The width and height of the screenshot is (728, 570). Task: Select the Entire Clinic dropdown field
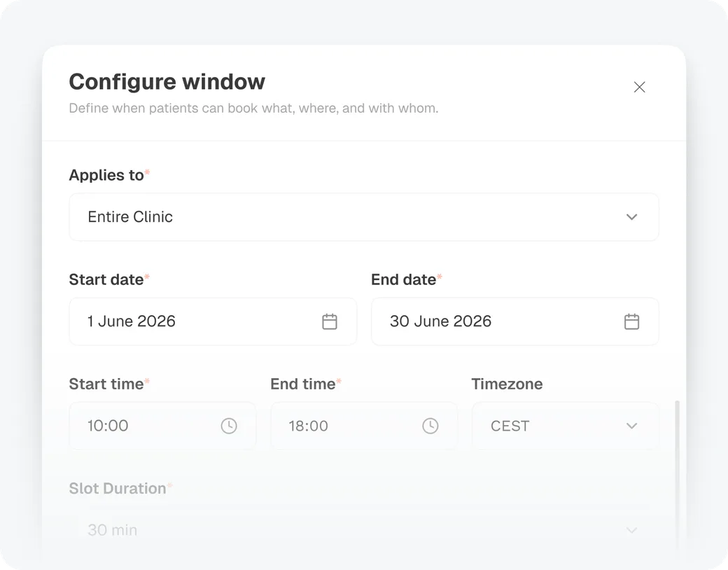click(364, 217)
